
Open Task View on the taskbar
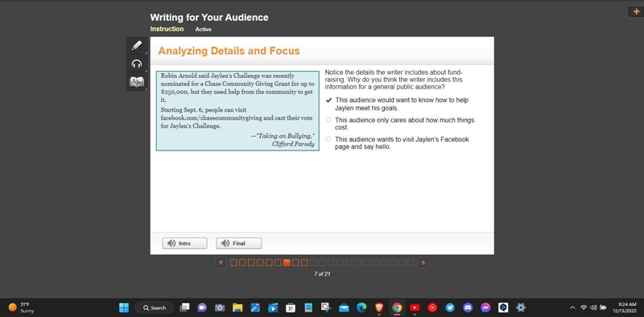click(185, 307)
